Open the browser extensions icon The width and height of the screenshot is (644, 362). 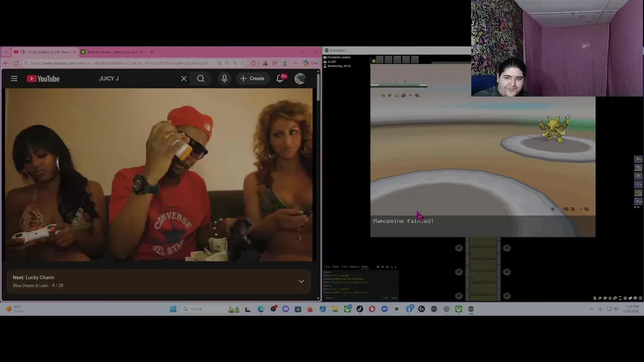pyautogui.click(x=253, y=63)
